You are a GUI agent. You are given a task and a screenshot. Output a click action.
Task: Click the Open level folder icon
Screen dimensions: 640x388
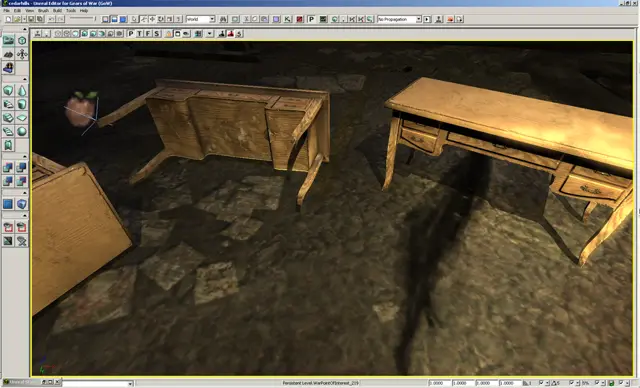point(17,19)
